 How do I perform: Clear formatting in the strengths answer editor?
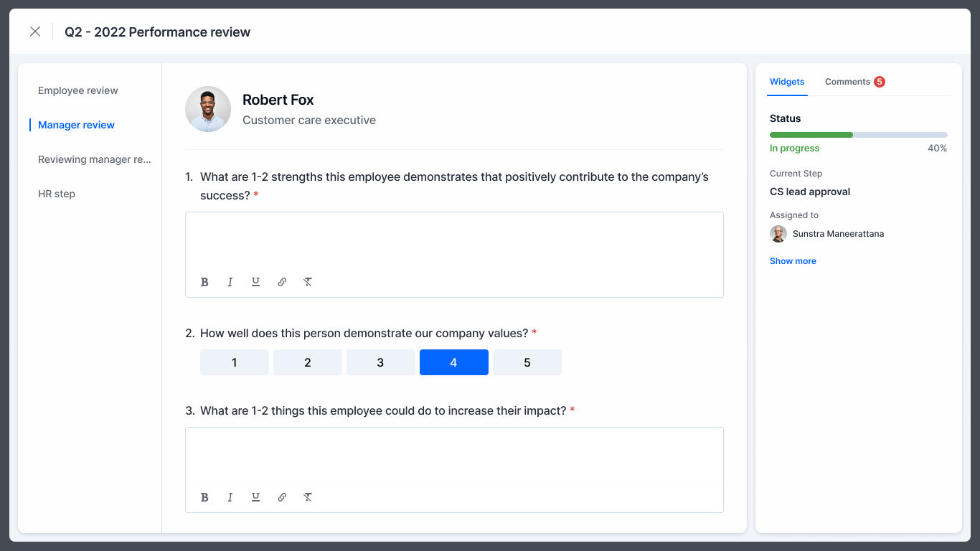[308, 282]
